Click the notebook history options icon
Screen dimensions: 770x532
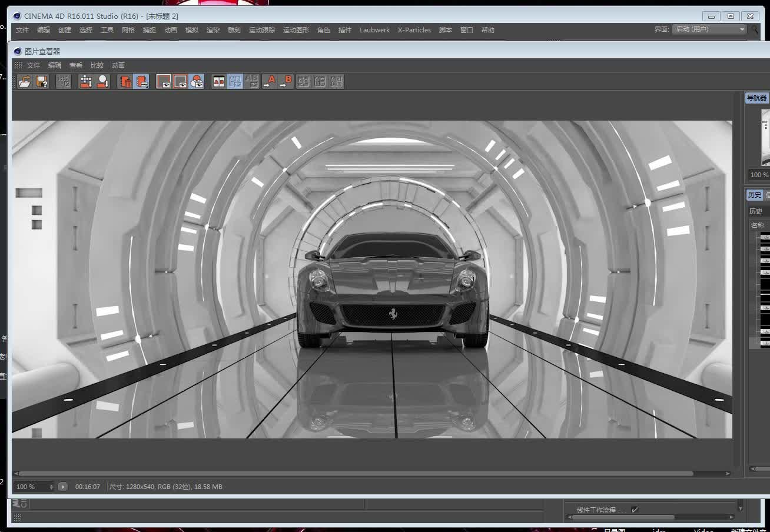tap(141, 82)
